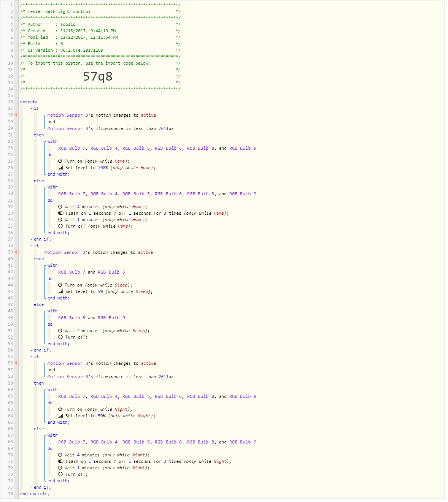This screenshot has width=448, height=502.
Task: Click the 100% level value
Action: click(x=103, y=168)
